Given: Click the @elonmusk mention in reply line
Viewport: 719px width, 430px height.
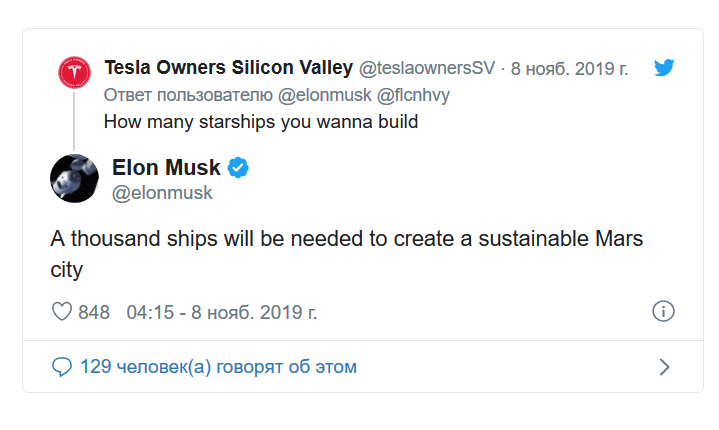Looking at the screenshot, I should pos(324,95).
